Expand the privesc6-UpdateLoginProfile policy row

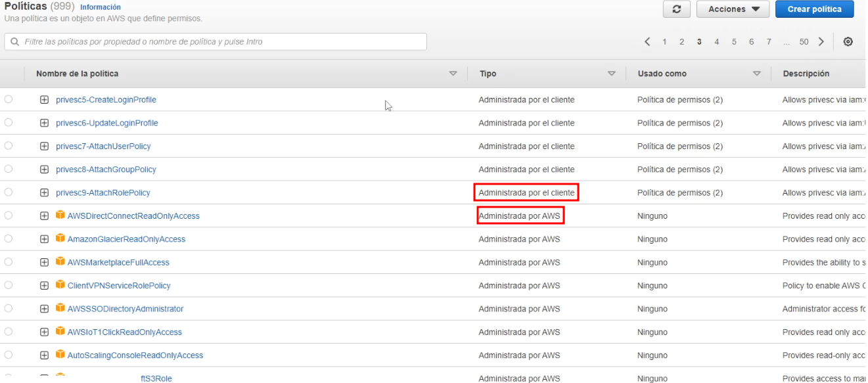45,123
